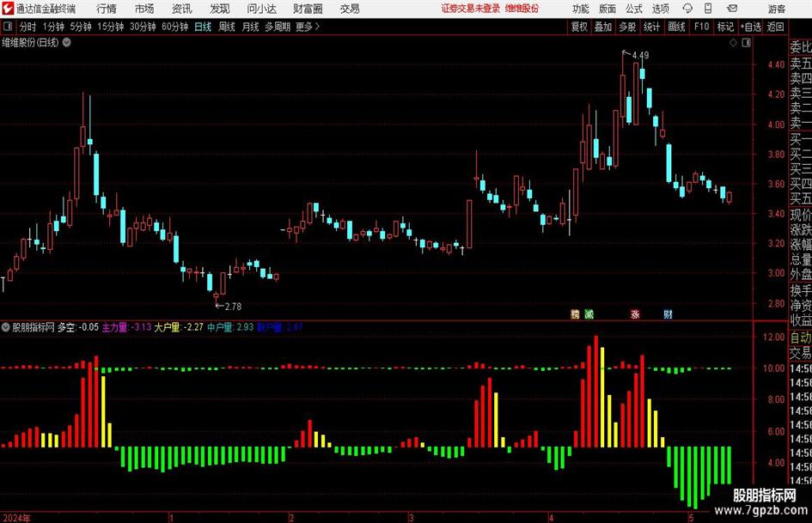Switch to 1分钟 period tab
812x523 pixels.
(x=53, y=27)
